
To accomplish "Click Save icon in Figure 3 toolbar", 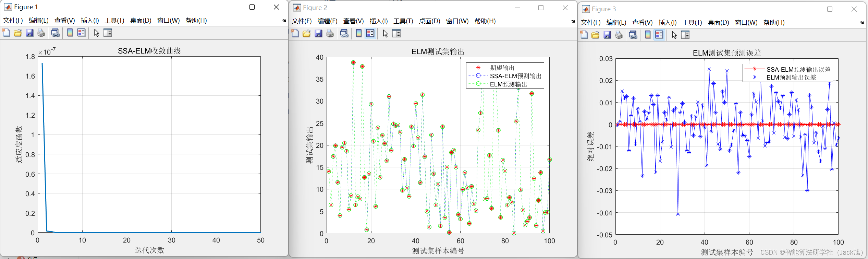I will [607, 35].
